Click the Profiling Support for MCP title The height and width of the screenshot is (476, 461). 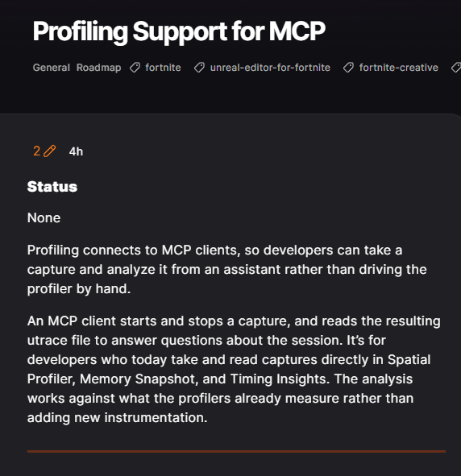click(179, 31)
